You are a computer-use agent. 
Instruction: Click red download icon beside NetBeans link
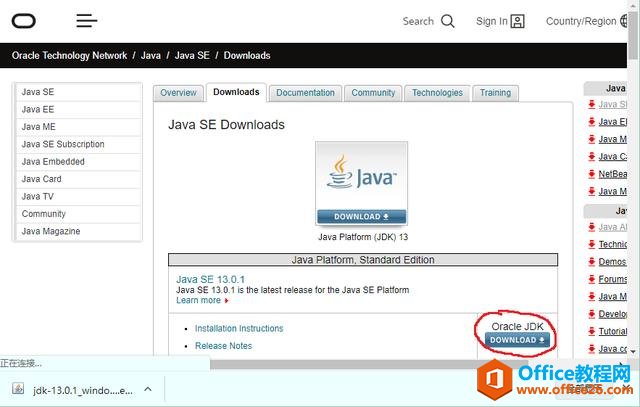tap(591, 174)
